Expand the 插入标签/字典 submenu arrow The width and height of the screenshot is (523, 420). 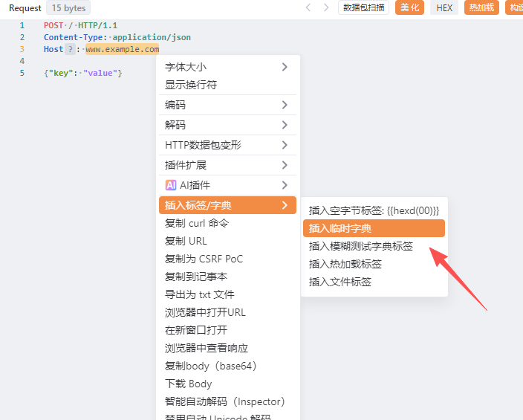(285, 205)
